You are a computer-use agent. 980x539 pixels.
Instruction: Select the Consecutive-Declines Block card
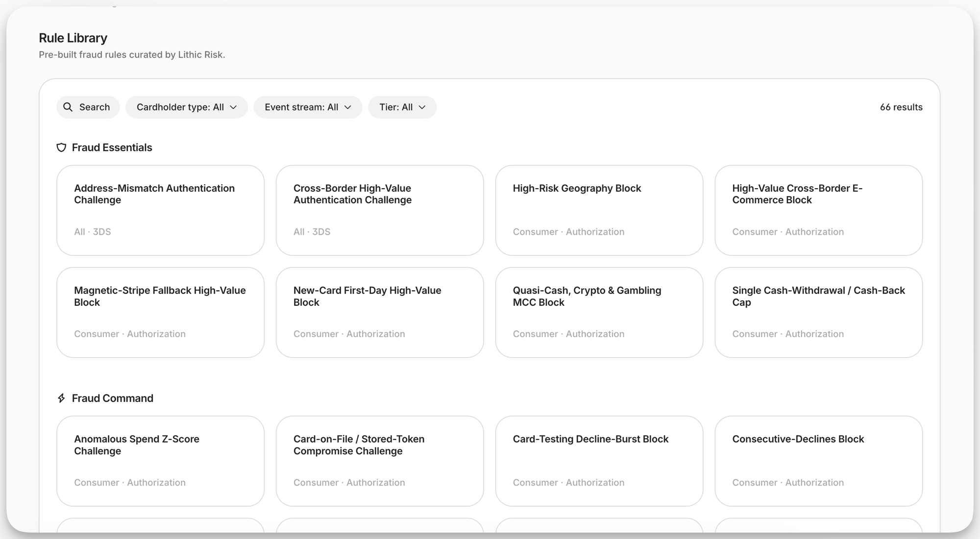pos(819,461)
